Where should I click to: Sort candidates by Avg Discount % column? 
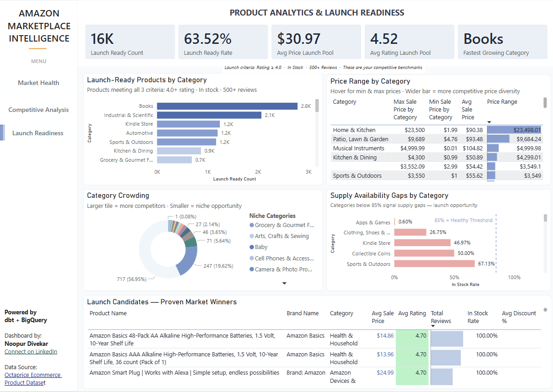click(519, 317)
